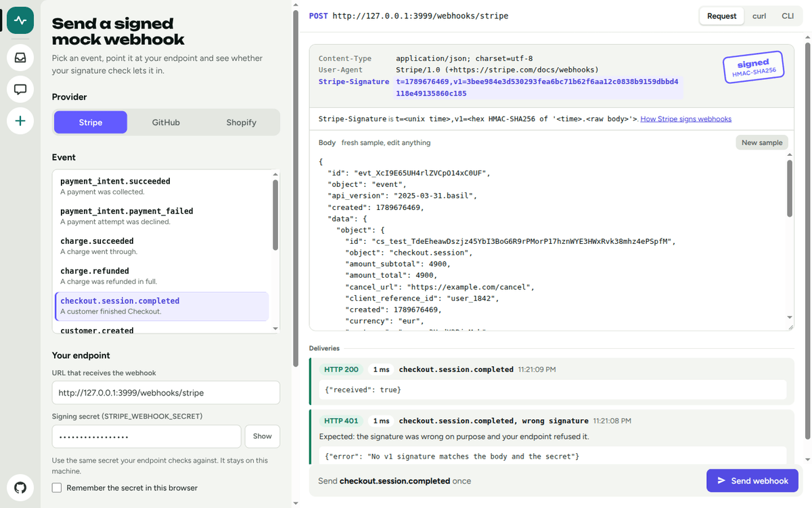Viewport: 812px width, 508px height.
Task: Click the left panel scroll down arrow
Action: point(295,503)
